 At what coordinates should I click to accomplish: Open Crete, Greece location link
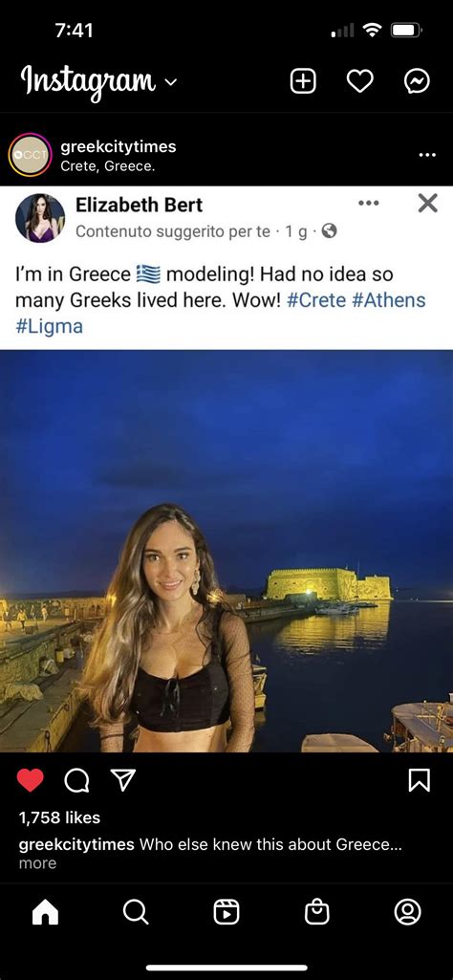107,166
